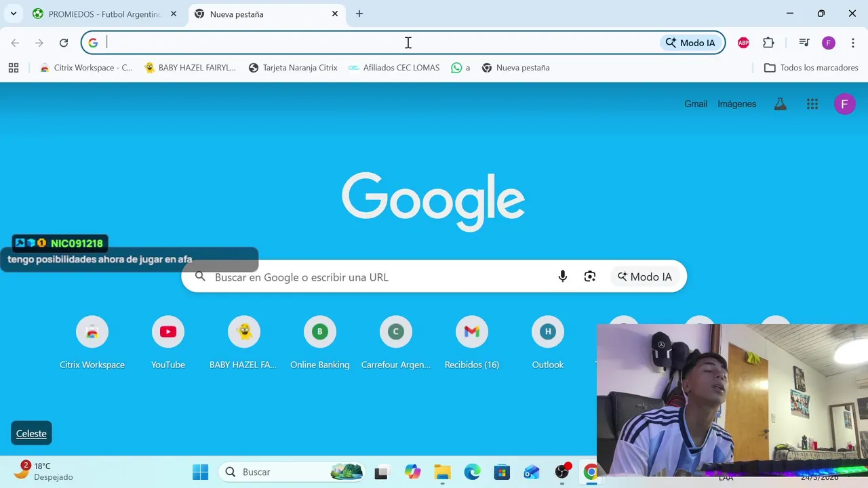
Task: Click the Celeste theme link
Action: (31, 434)
